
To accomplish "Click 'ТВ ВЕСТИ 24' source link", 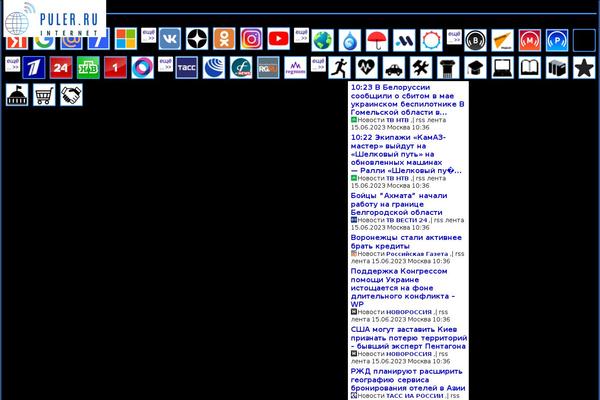I will point(406,220).
